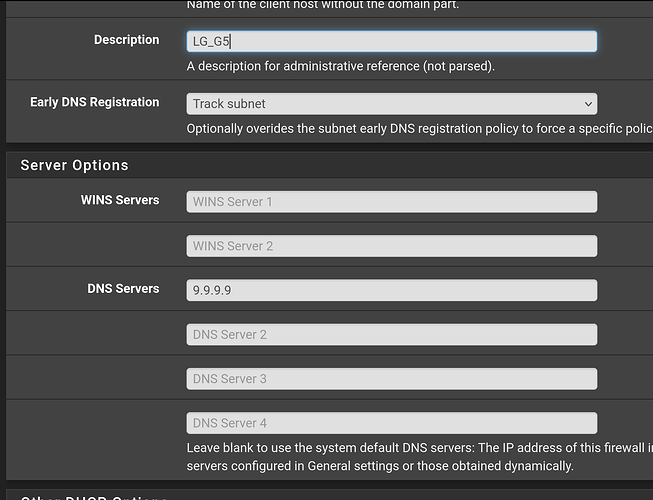The height and width of the screenshot is (500, 653).
Task: Click the DNS server field showing 9.9.9.9
Action: (x=391, y=290)
